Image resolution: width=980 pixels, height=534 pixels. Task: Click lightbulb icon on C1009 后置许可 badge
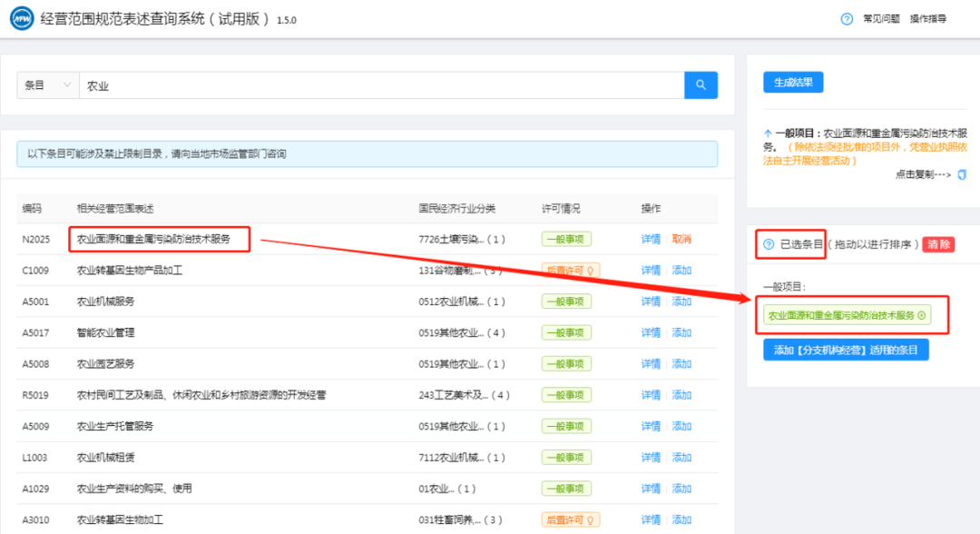coord(592,270)
